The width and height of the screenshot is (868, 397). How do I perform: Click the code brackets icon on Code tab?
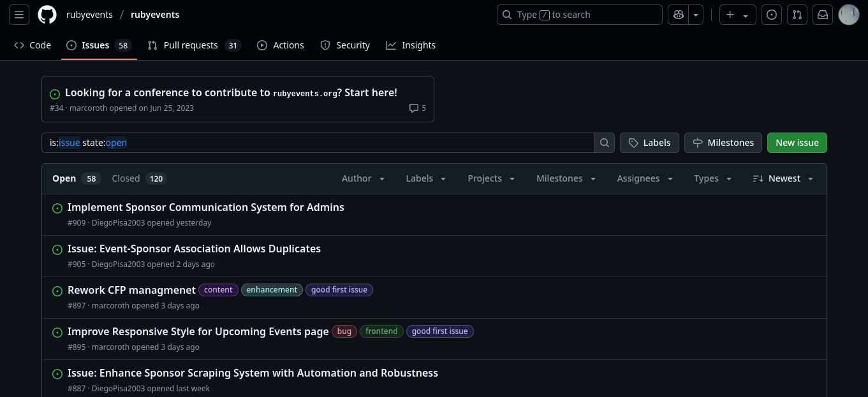click(19, 45)
